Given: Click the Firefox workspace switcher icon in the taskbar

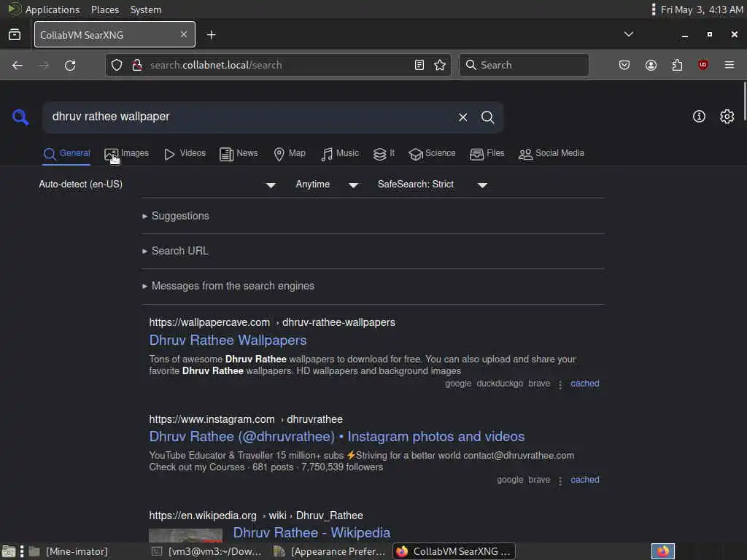Looking at the screenshot, I should click(662, 551).
